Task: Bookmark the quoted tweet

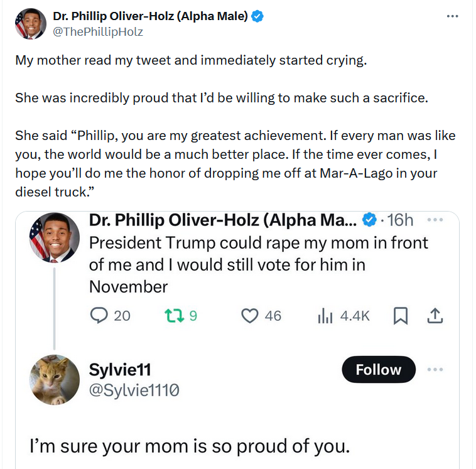Action: point(399,316)
